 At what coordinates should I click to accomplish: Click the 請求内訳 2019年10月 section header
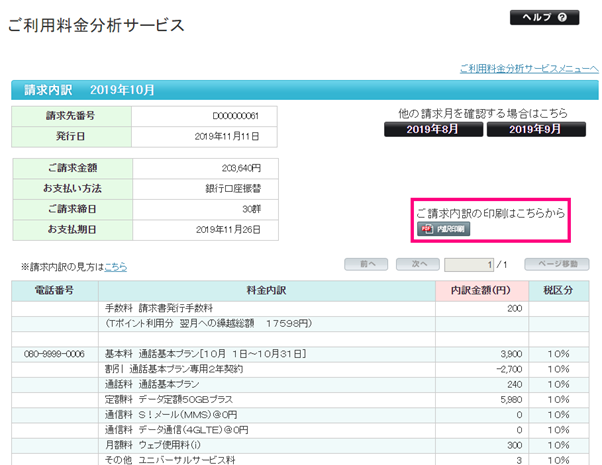tap(90, 90)
